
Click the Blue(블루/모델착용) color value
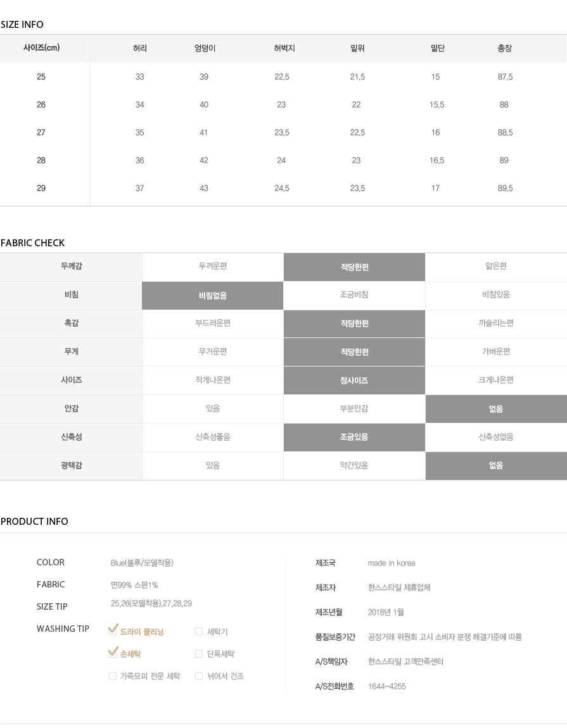tap(142, 563)
